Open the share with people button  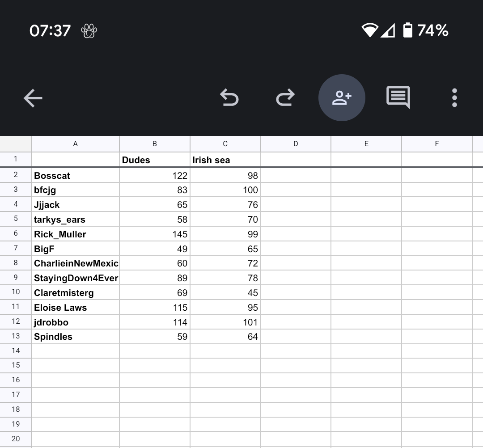(342, 97)
